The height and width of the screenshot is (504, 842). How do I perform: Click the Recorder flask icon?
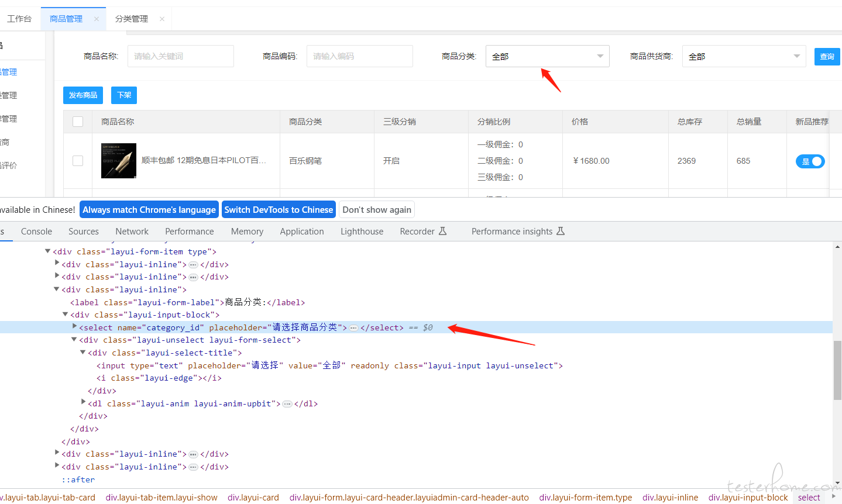tap(443, 231)
